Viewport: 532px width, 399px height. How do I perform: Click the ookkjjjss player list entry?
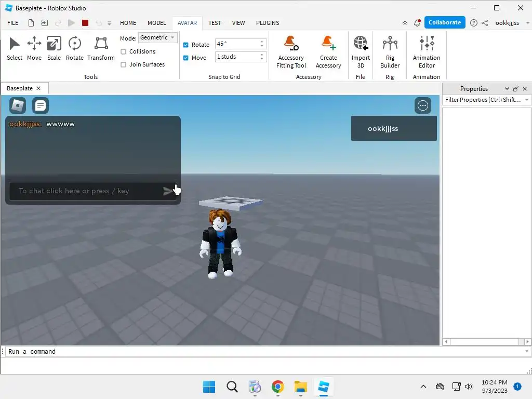(394, 129)
